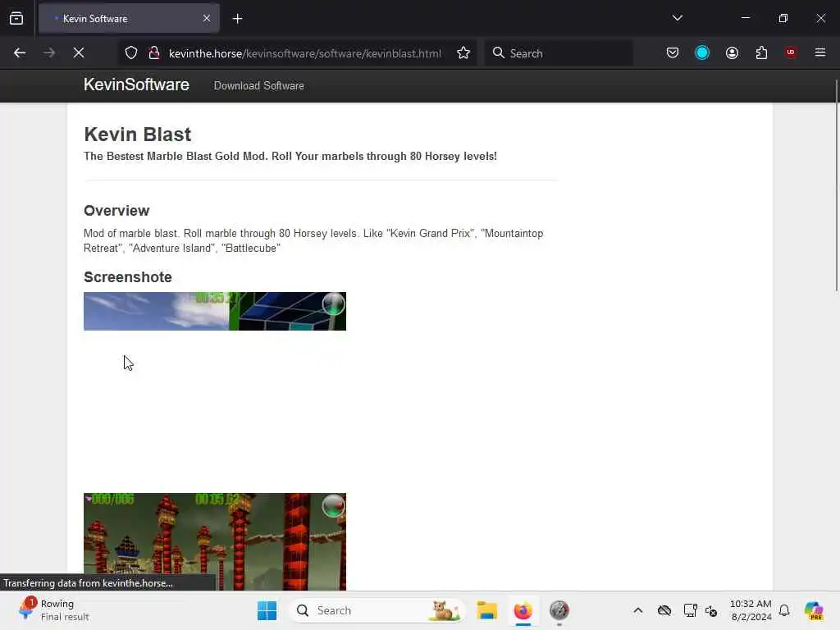Viewport: 840px width, 630px height.
Task: Click the forward navigation arrow
Action: click(48, 53)
